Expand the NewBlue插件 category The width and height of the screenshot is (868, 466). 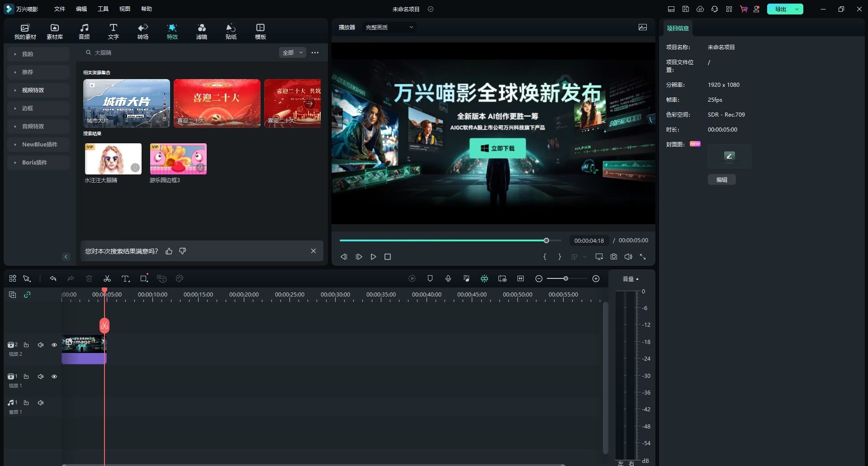click(38, 145)
